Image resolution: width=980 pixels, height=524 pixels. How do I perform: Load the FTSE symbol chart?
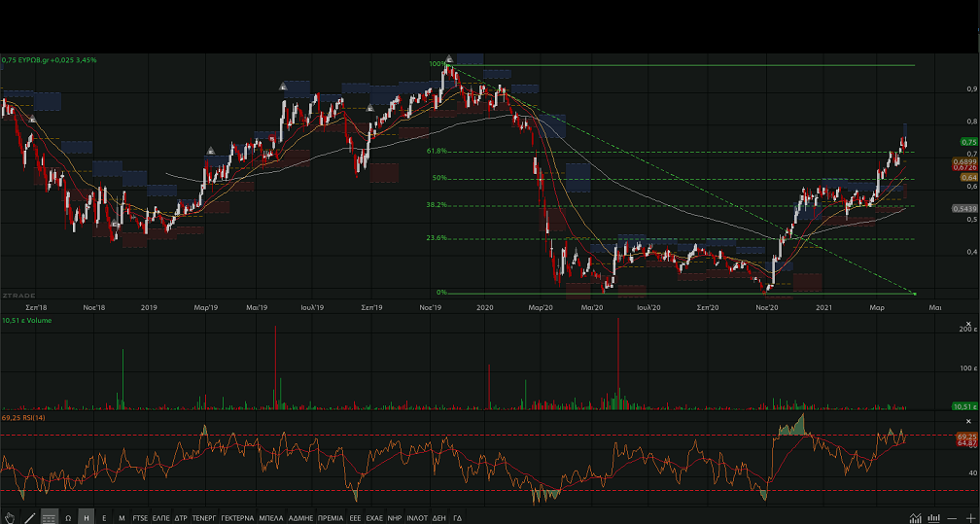coord(141,518)
